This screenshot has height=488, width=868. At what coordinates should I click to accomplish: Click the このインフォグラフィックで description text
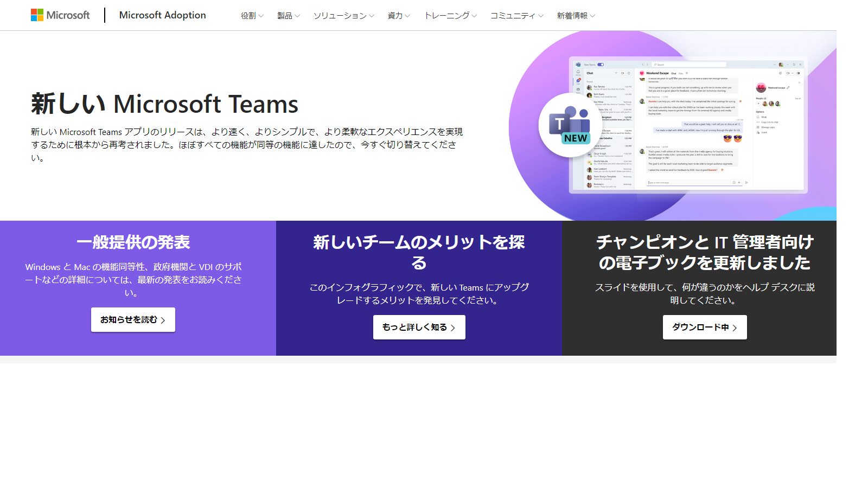point(419,294)
